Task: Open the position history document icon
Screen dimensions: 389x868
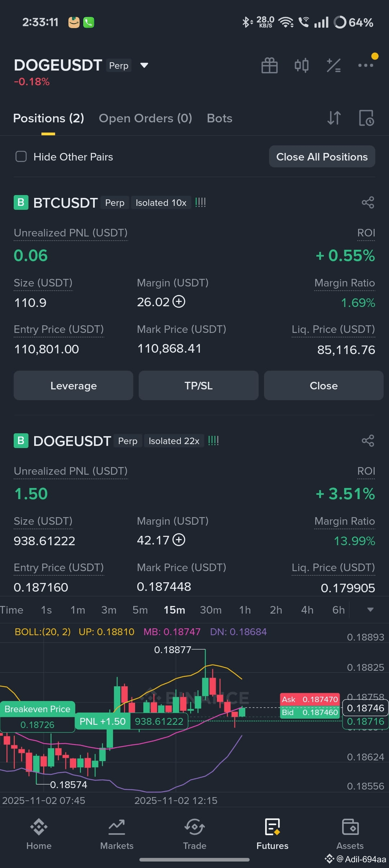Action: click(366, 118)
